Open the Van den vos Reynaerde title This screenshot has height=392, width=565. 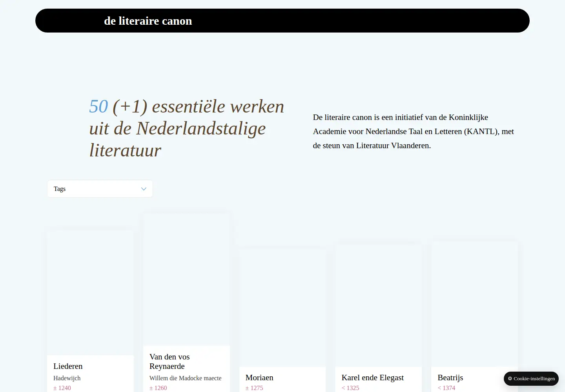click(169, 361)
